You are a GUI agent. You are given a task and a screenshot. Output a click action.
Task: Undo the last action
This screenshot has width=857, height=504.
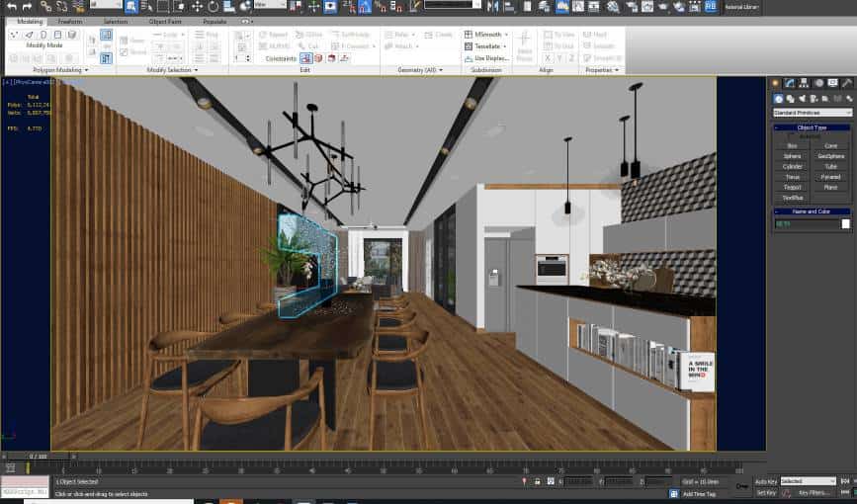[x=12, y=7]
